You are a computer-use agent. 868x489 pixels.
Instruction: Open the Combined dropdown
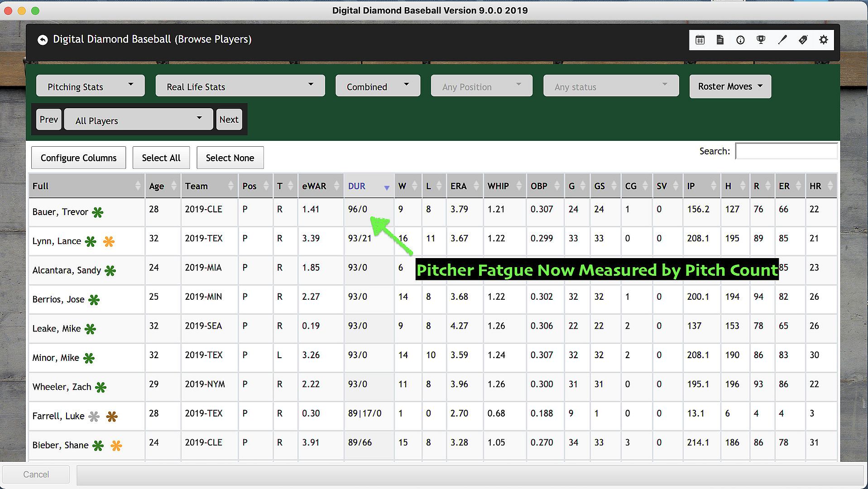378,86
